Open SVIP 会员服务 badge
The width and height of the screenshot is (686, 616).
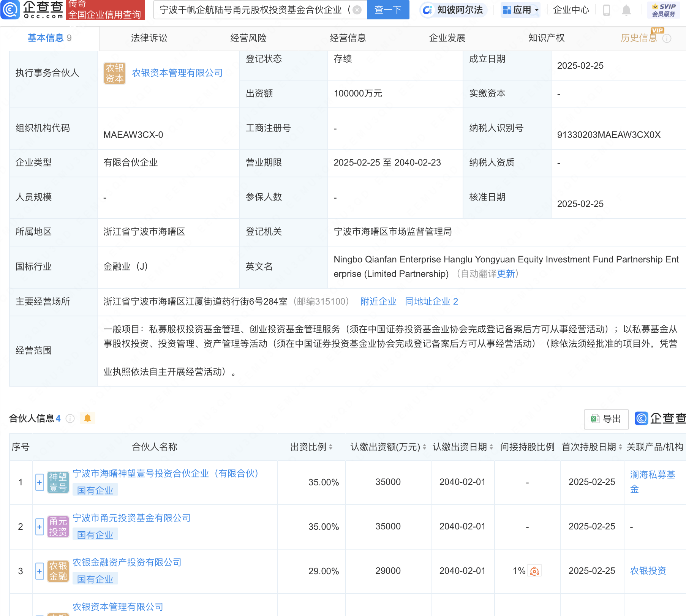pos(664,10)
